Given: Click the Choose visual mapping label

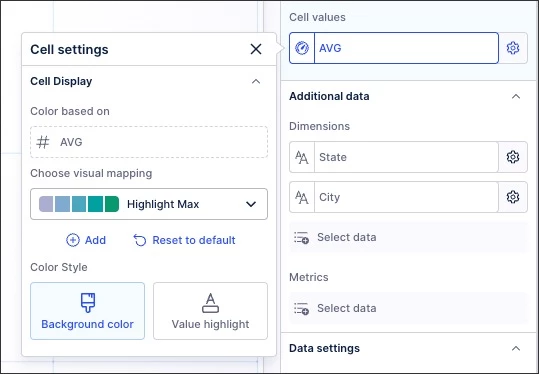Looking at the screenshot, I should 91,173.
